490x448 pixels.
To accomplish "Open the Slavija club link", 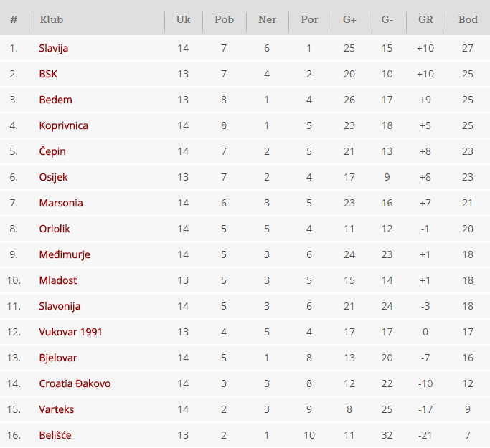I will point(54,48).
